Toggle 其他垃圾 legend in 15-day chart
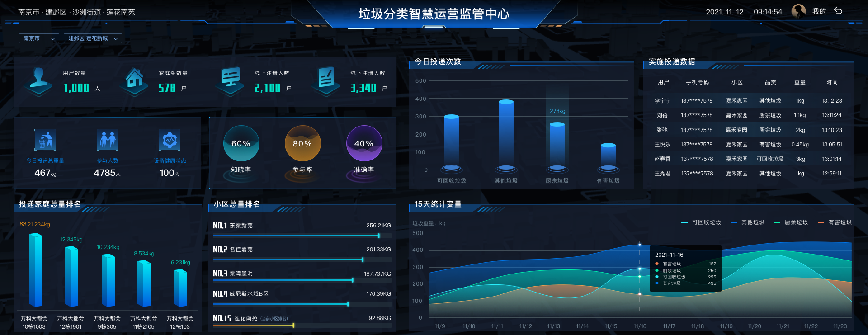 click(748, 222)
